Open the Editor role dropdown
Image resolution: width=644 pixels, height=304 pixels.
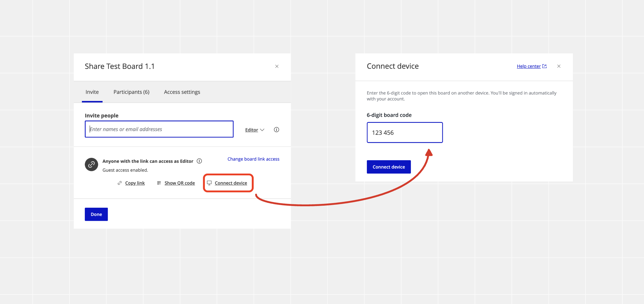click(255, 130)
